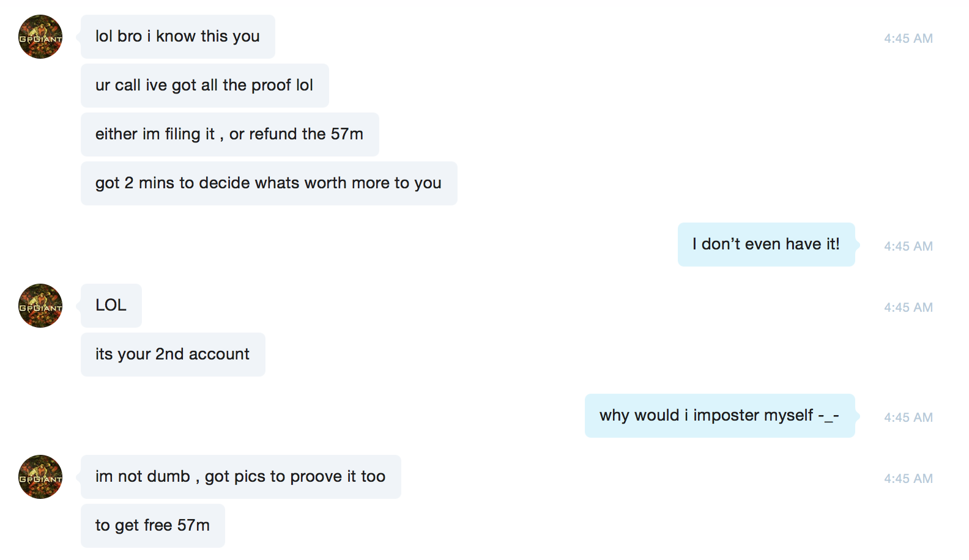This screenshot has width=969, height=560.
Task: Open GPGiant avatar next to 'LOL' message
Action: click(x=40, y=306)
